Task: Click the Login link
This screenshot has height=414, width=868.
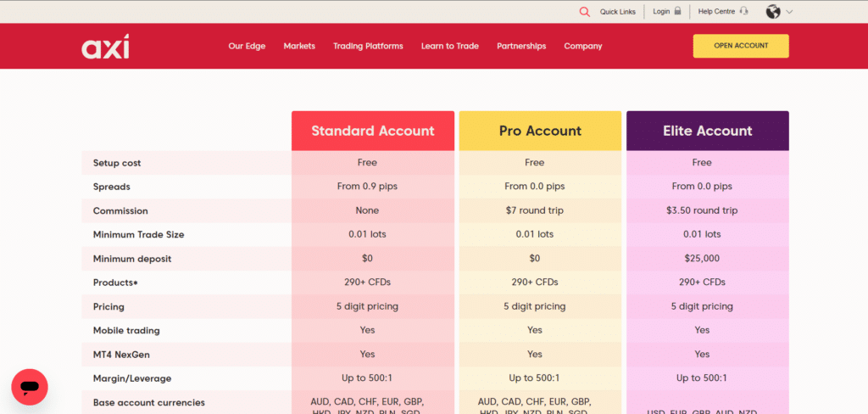Action: [x=661, y=11]
